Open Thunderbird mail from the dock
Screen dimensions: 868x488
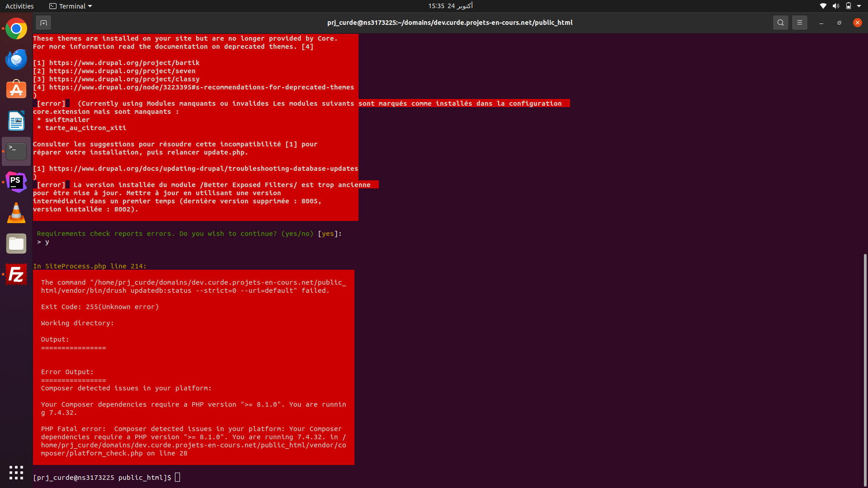tap(16, 59)
